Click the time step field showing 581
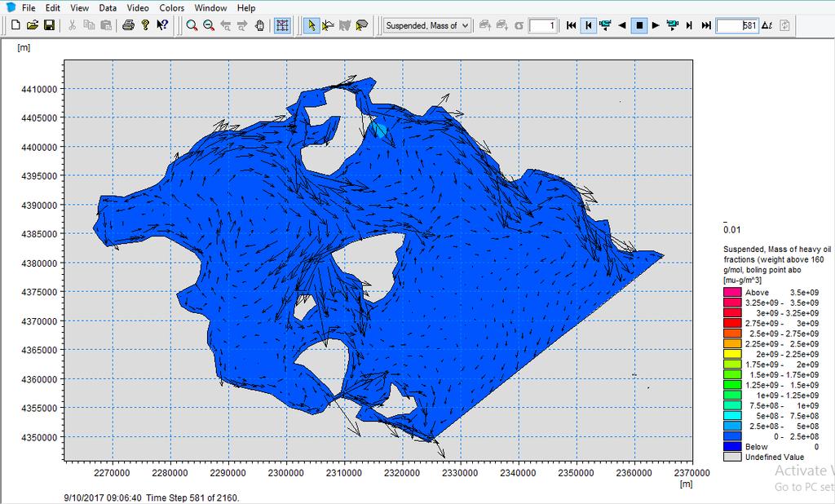This screenshot has width=835, height=504. pos(737,25)
